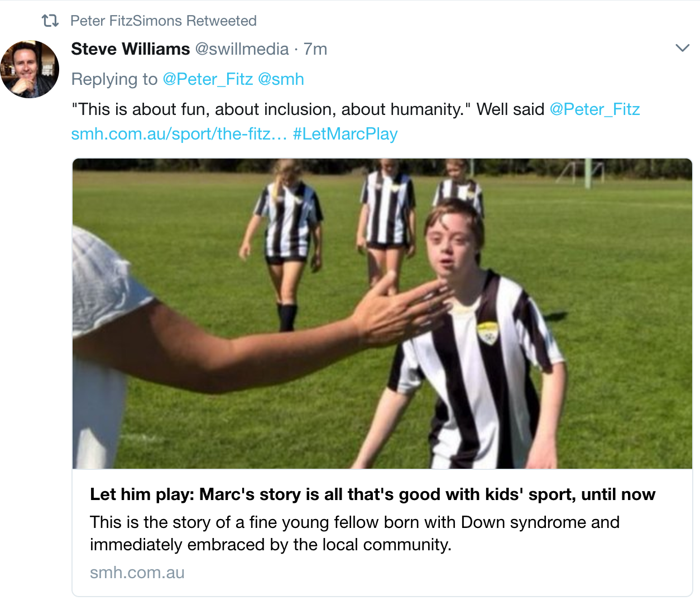Viewport: 700px width, 615px height.
Task: Click the retweet arrows icon
Action: (x=50, y=21)
